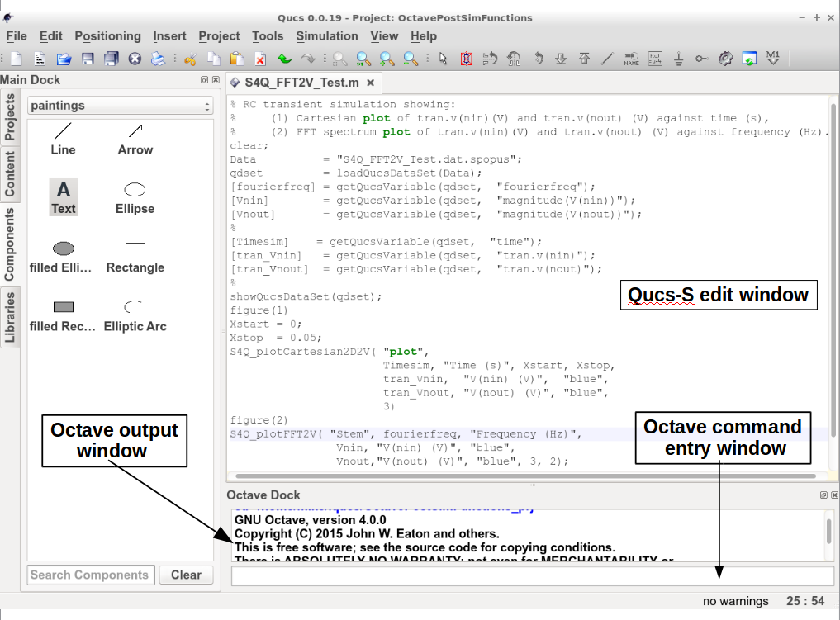The height and width of the screenshot is (620, 840).
Task: Start simulation with gear icon
Action: click(x=725, y=59)
